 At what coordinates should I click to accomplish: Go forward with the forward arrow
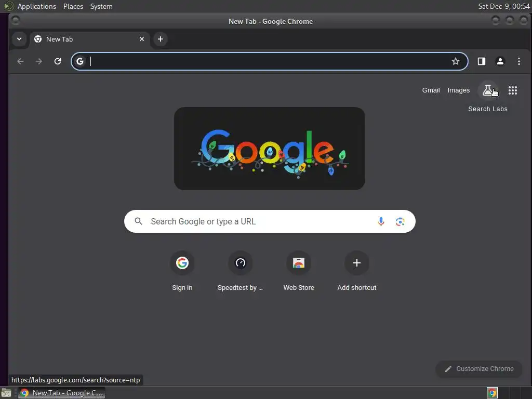39,61
